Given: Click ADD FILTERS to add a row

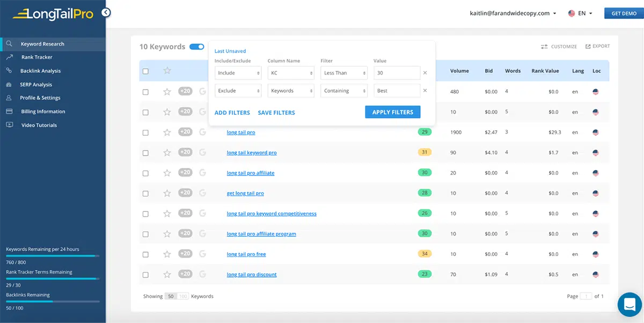Looking at the screenshot, I should point(232,113).
